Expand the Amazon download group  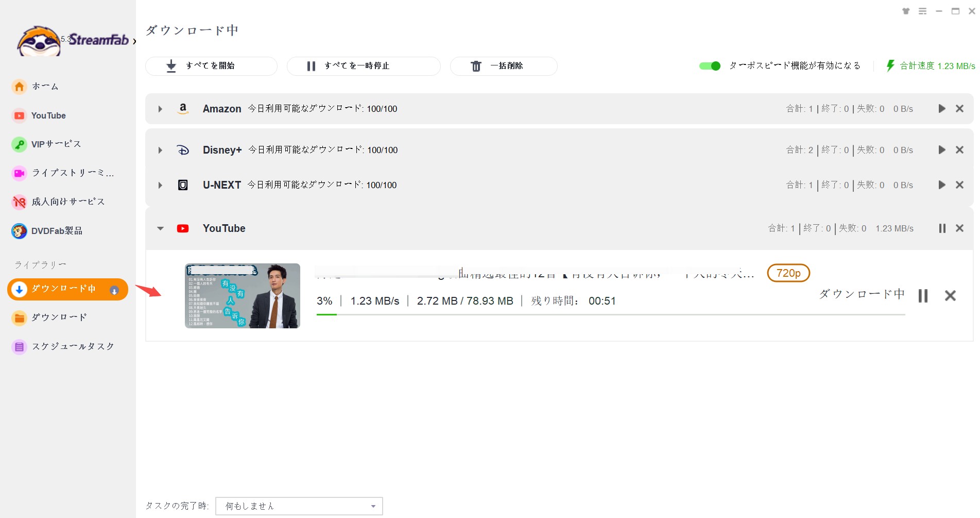pos(160,109)
